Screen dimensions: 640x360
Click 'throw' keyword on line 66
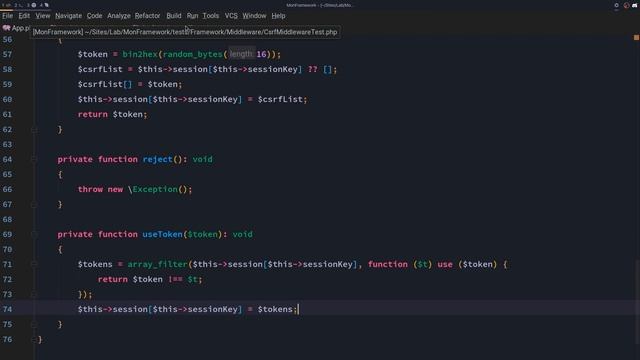[x=90, y=189]
